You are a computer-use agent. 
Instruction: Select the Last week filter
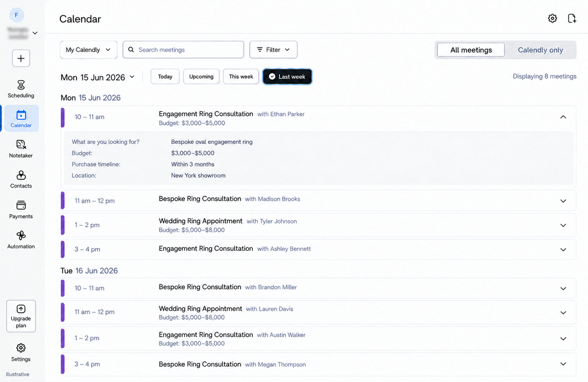[287, 76]
